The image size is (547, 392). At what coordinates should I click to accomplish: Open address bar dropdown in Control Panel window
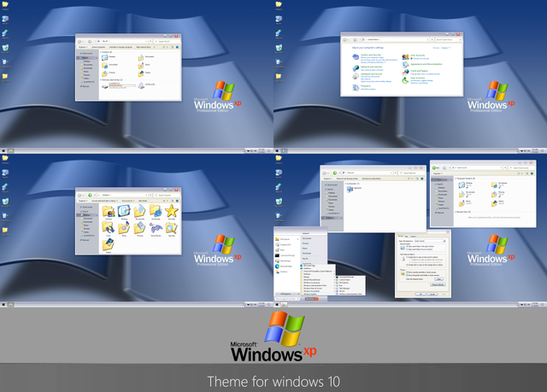(x=427, y=40)
